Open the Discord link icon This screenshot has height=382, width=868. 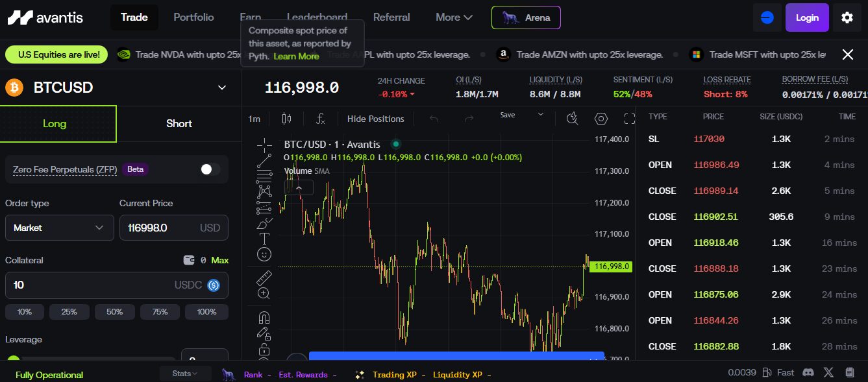click(808, 373)
